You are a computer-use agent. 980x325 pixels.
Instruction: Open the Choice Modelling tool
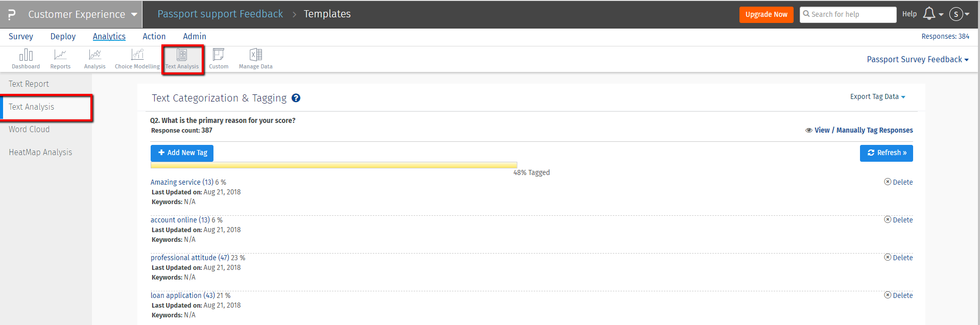(x=137, y=59)
